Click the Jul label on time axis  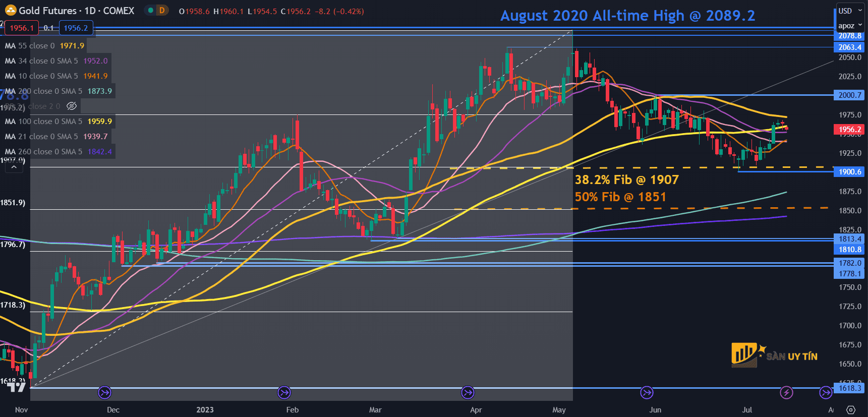[747, 409]
